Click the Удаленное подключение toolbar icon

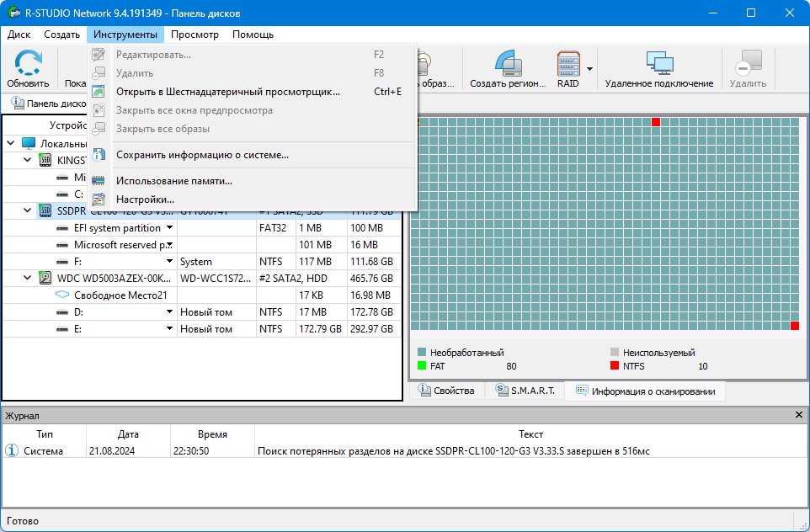pyautogui.click(x=659, y=63)
